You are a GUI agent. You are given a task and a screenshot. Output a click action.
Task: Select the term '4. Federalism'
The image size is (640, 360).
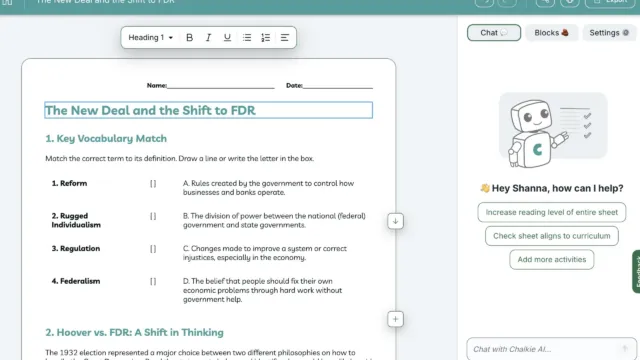(x=76, y=281)
